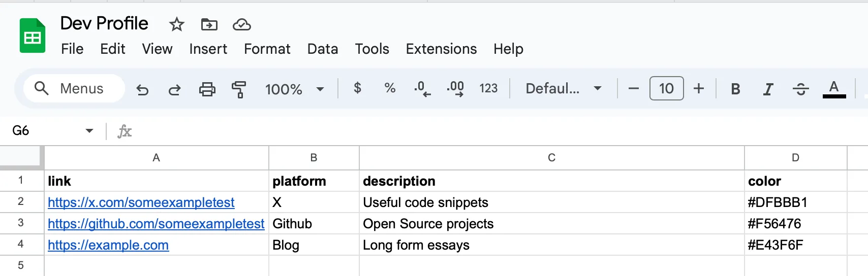The width and height of the screenshot is (868, 276).
Task: Star the Dev Profile document
Action: [x=176, y=24]
